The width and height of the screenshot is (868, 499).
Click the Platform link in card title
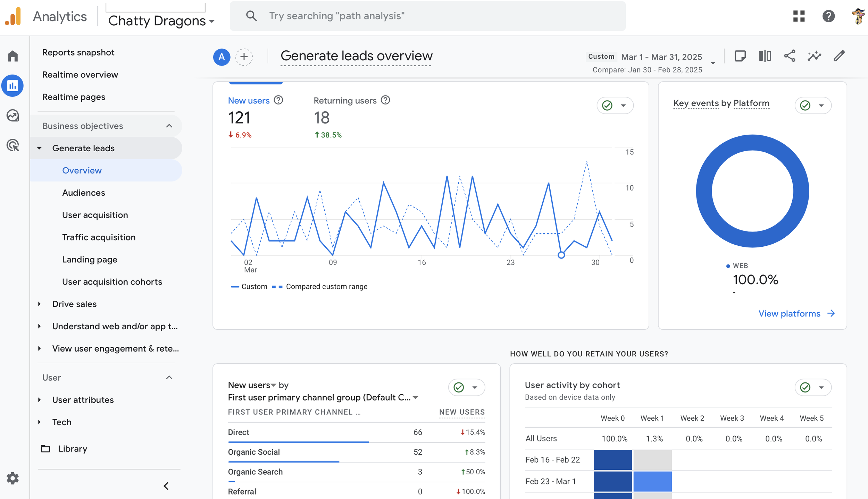coord(751,103)
